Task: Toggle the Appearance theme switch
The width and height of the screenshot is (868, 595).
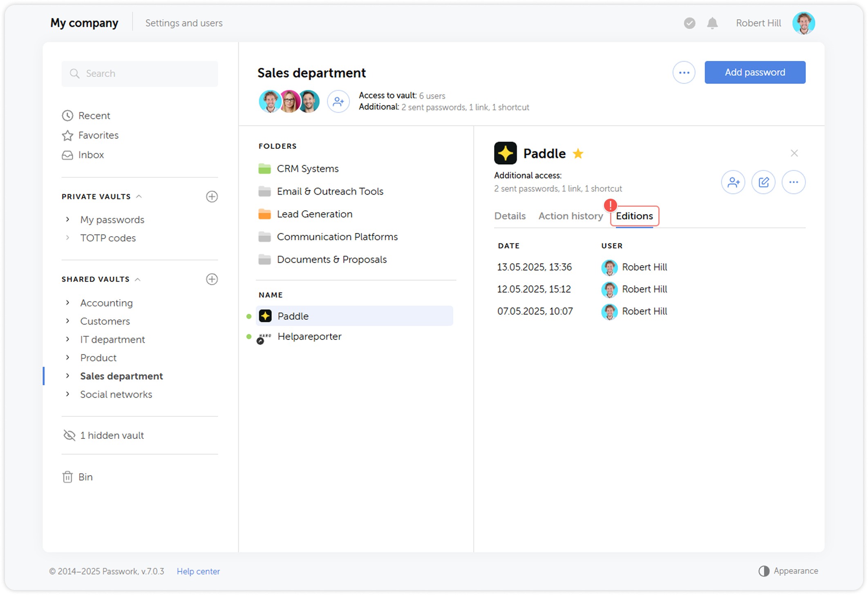Action: coord(764,571)
